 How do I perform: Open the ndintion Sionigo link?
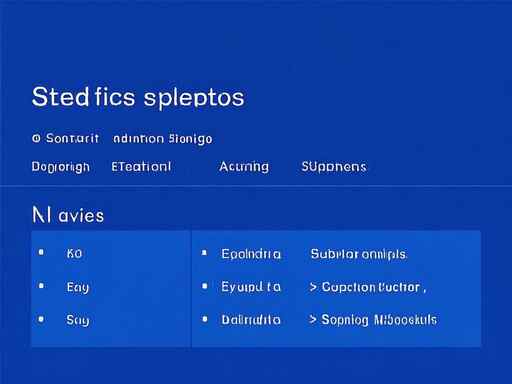(163, 139)
